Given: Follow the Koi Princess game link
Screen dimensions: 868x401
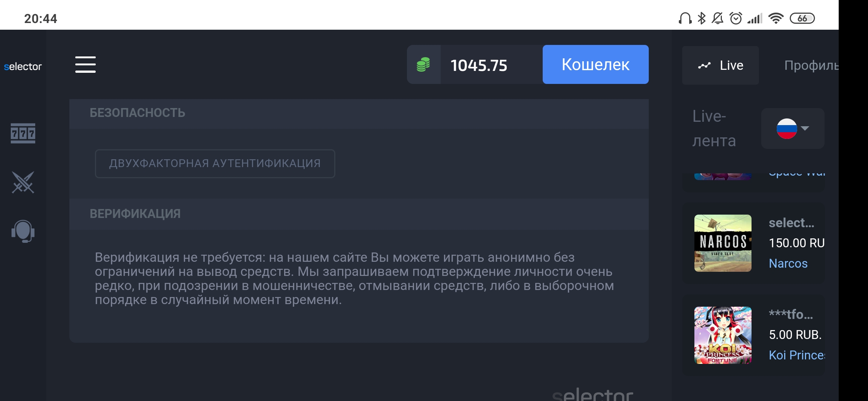Looking at the screenshot, I should pyautogui.click(x=796, y=355).
